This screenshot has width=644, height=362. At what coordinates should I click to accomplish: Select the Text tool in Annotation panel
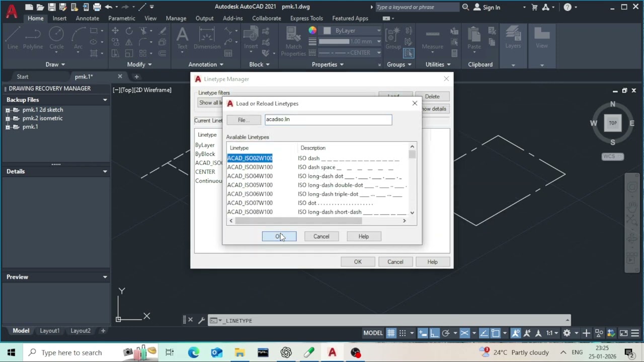click(182, 38)
